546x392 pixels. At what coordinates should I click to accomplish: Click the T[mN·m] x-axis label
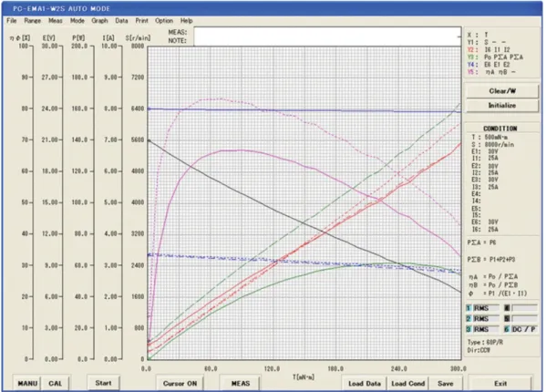coord(304,377)
